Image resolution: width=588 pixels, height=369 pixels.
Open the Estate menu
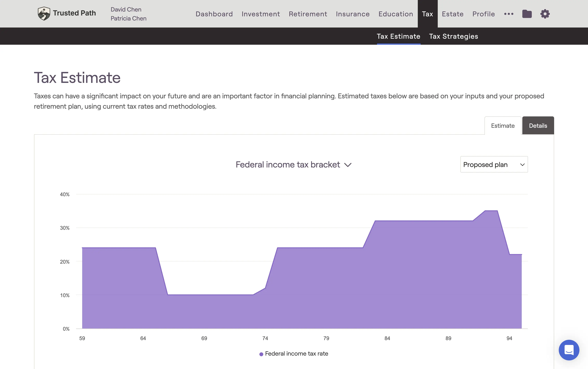point(453,14)
